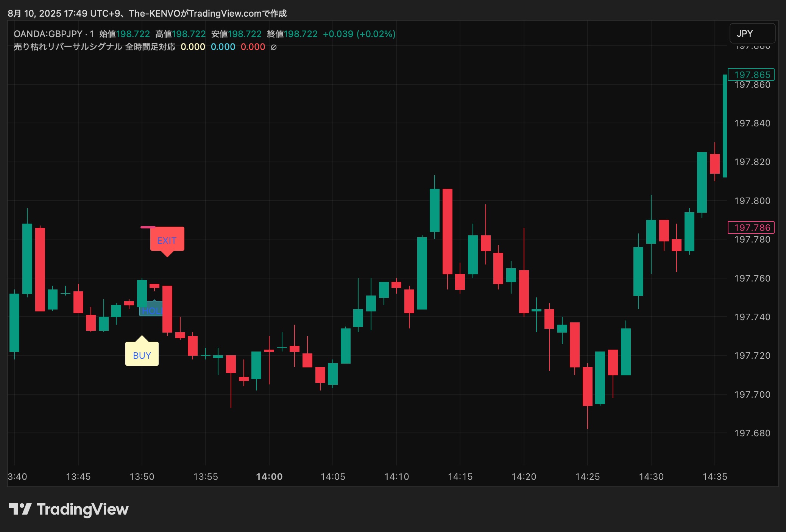Screen dimensions: 786x532
Task: Click the 14:30 time axis label
Action: coord(651,477)
